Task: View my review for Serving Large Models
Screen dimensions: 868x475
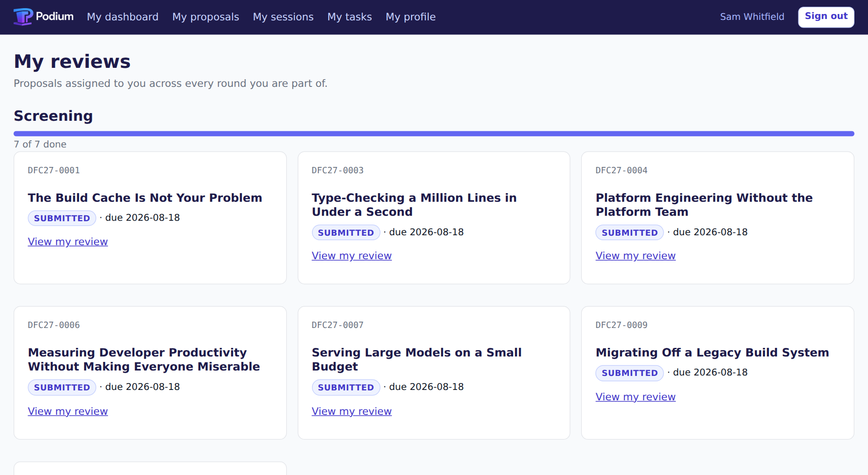Action: click(352, 411)
